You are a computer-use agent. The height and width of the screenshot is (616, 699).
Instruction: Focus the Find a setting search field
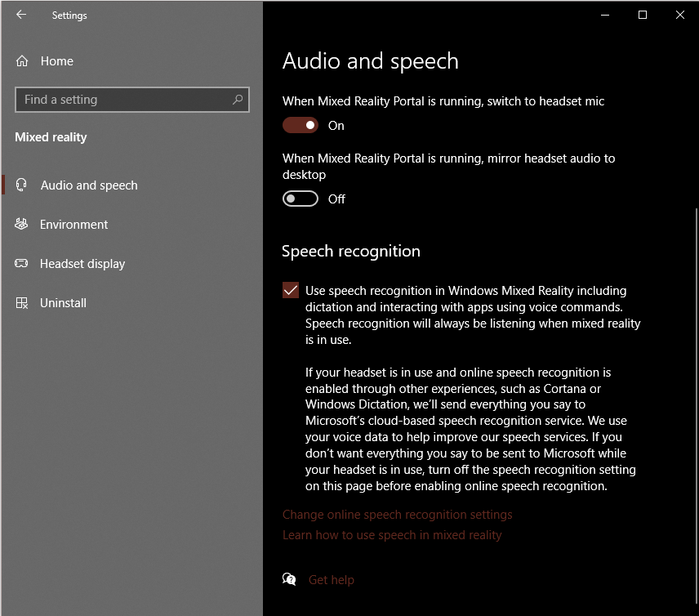pyautogui.click(x=122, y=100)
